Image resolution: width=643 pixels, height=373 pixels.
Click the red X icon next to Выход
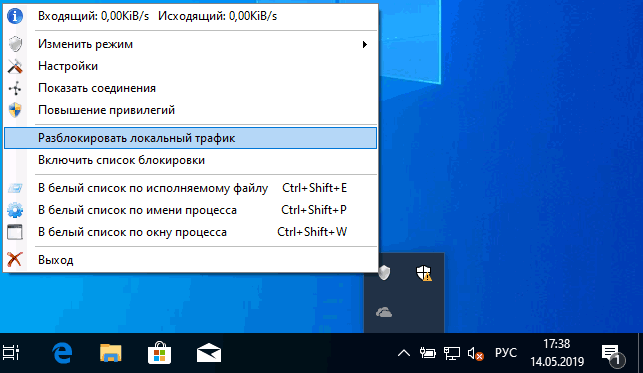point(15,259)
